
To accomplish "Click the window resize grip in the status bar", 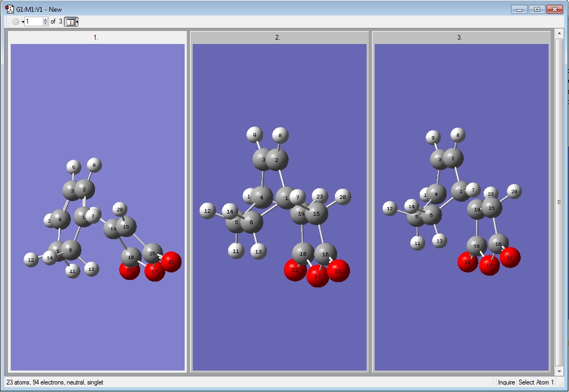I will point(561,383).
